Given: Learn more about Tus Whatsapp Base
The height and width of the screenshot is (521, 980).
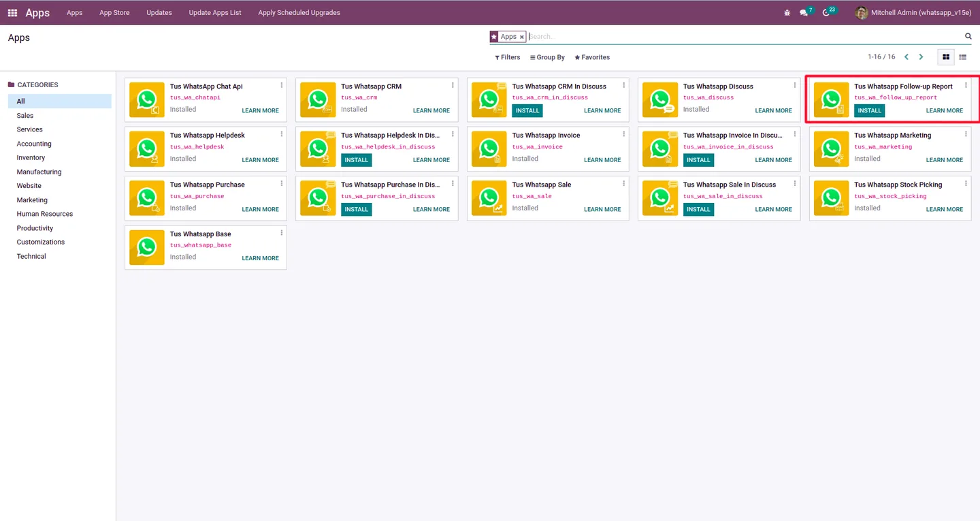Looking at the screenshot, I should 261,258.
